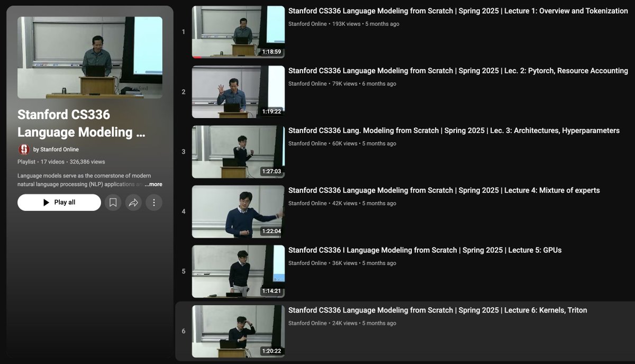Image resolution: width=635 pixels, height=364 pixels.
Task: Click the playlist cover thumbnail
Action: (90, 58)
